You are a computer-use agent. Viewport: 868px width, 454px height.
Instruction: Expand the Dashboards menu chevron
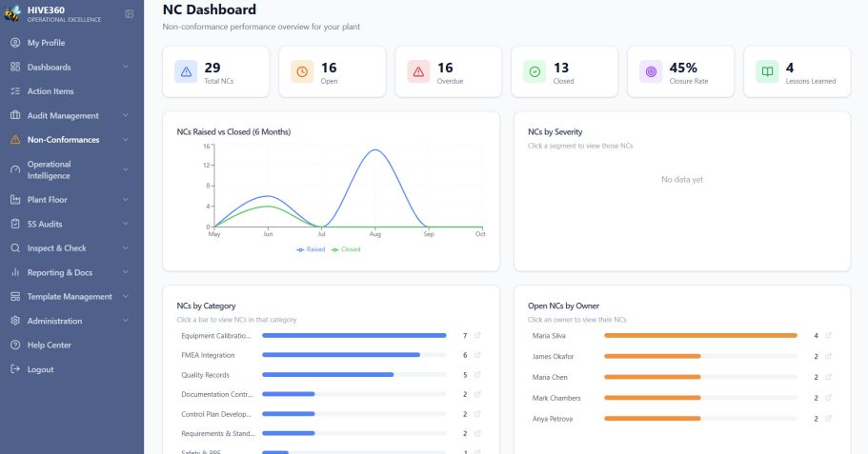(126, 67)
